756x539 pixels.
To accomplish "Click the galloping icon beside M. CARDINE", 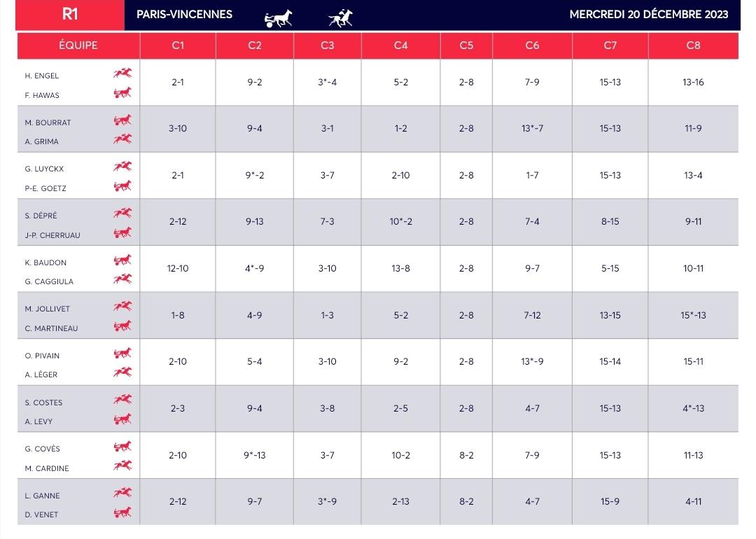I will (122, 465).
